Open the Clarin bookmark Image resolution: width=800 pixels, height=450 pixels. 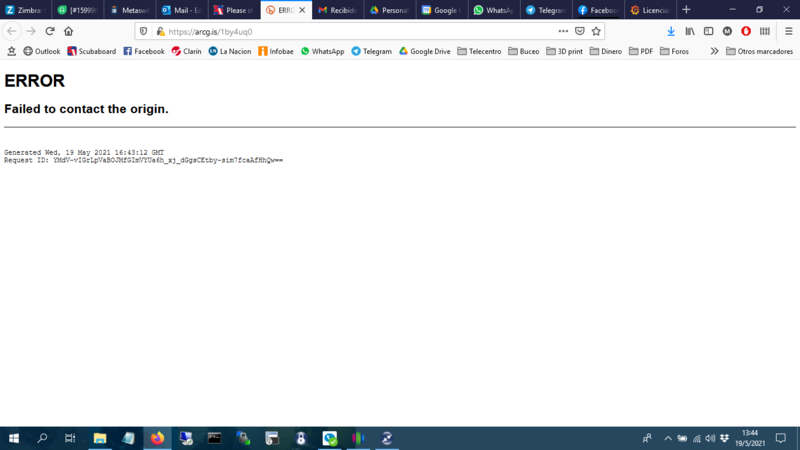coord(186,51)
